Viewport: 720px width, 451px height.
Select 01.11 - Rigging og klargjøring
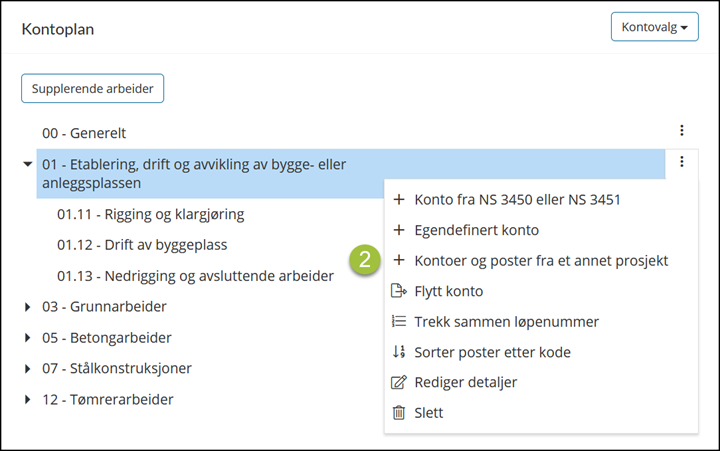point(151,214)
